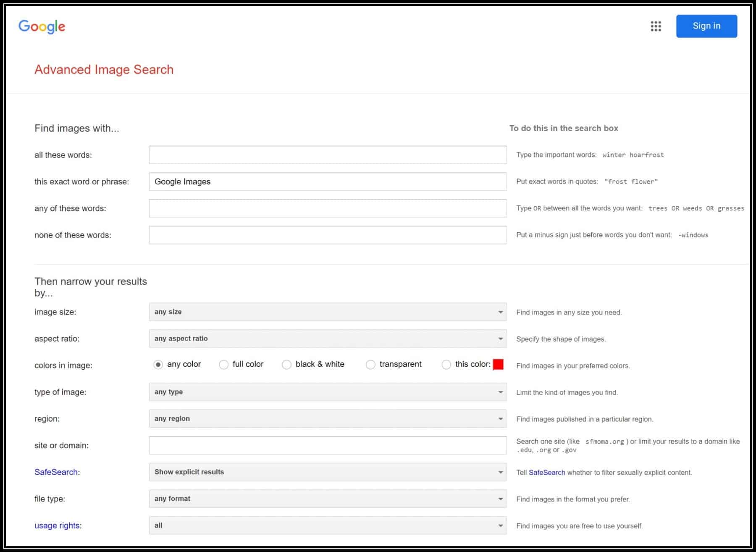Click the 'site or domain' input field
756x552 pixels.
(328, 445)
